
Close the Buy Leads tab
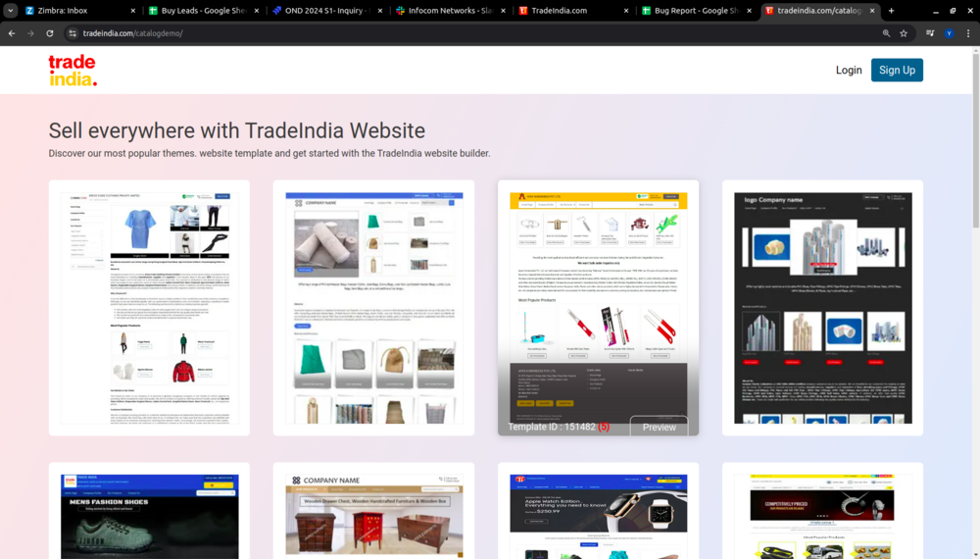(256, 11)
